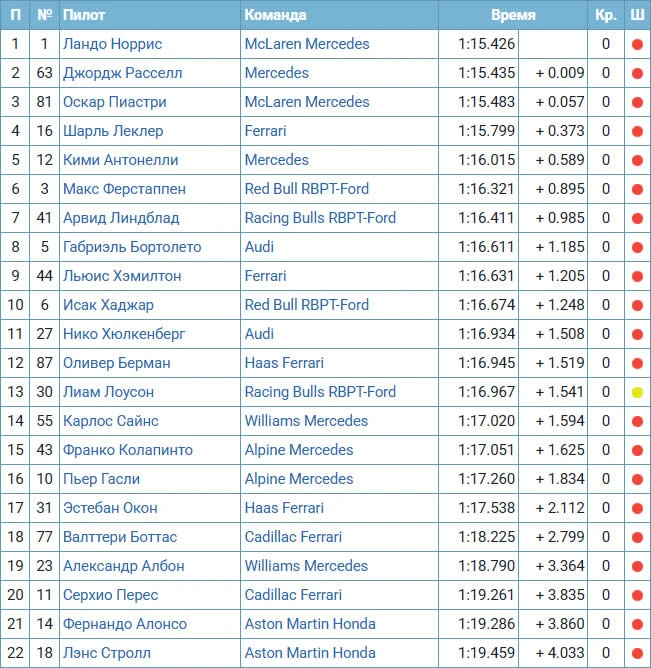Image resolution: width=651 pixels, height=668 pixels.
Task: Click gap value + 3.364
Action: [560, 565]
